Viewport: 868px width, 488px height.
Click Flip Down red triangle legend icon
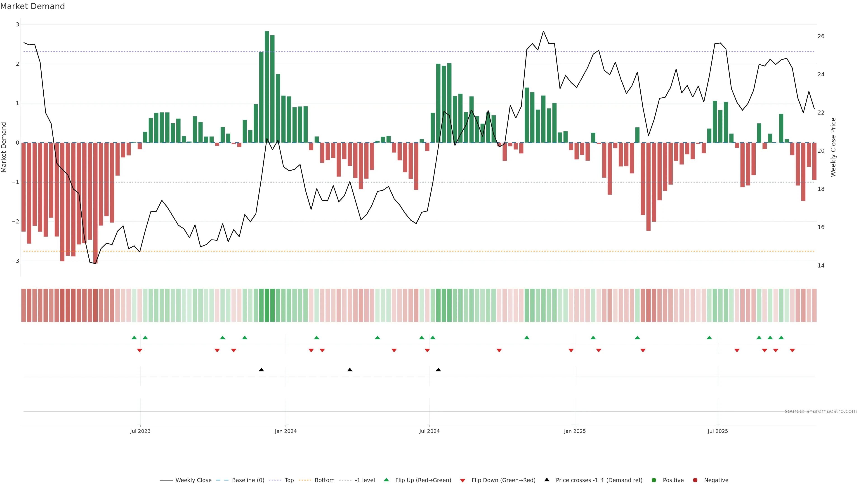(x=463, y=480)
